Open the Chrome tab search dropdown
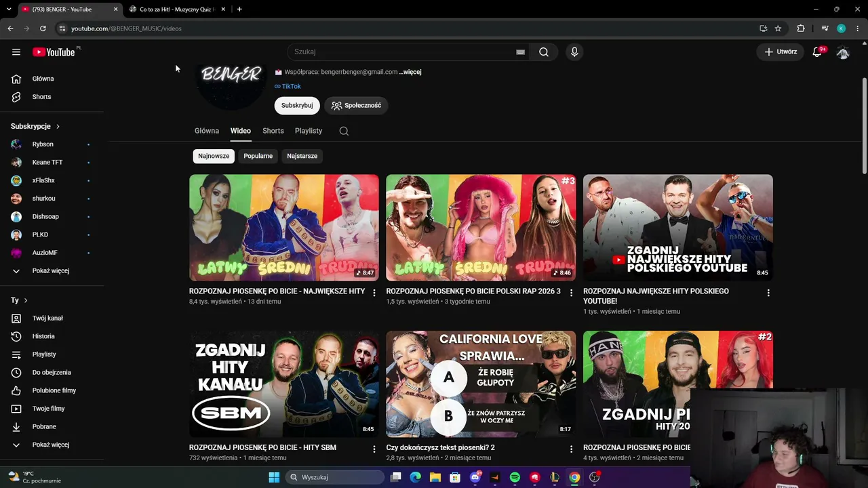 click(x=9, y=9)
